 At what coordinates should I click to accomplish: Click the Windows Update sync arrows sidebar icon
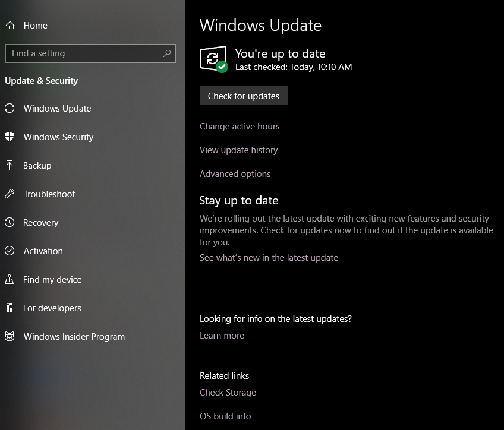10,108
